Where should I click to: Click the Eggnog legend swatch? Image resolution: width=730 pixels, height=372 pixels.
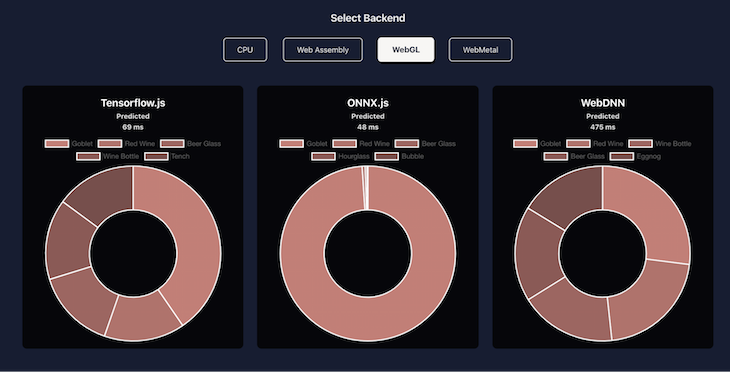(x=622, y=156)
